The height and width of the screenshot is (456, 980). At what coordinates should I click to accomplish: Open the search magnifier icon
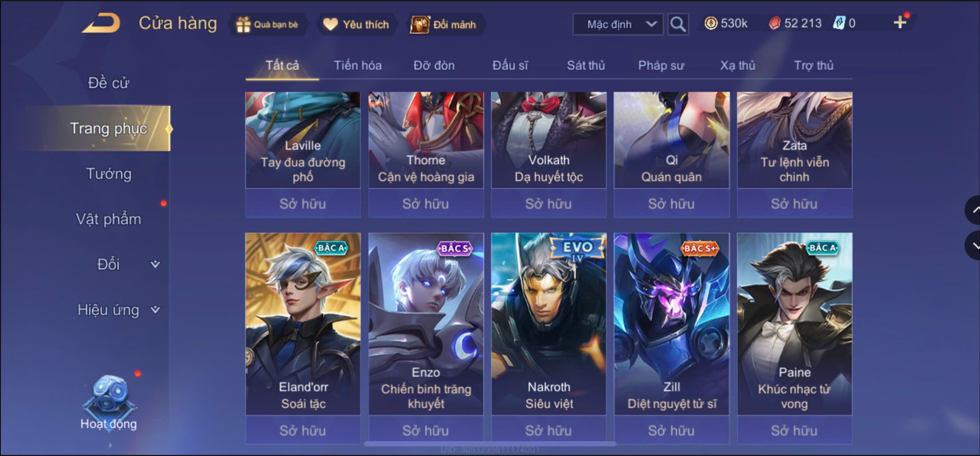[x=678, y=24]
